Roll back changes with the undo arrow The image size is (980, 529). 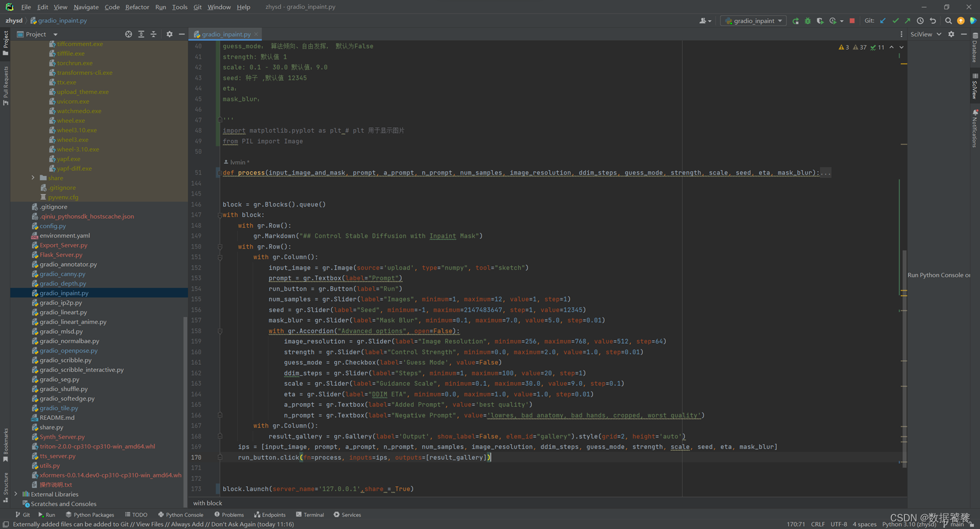click(x=933, y=21)
